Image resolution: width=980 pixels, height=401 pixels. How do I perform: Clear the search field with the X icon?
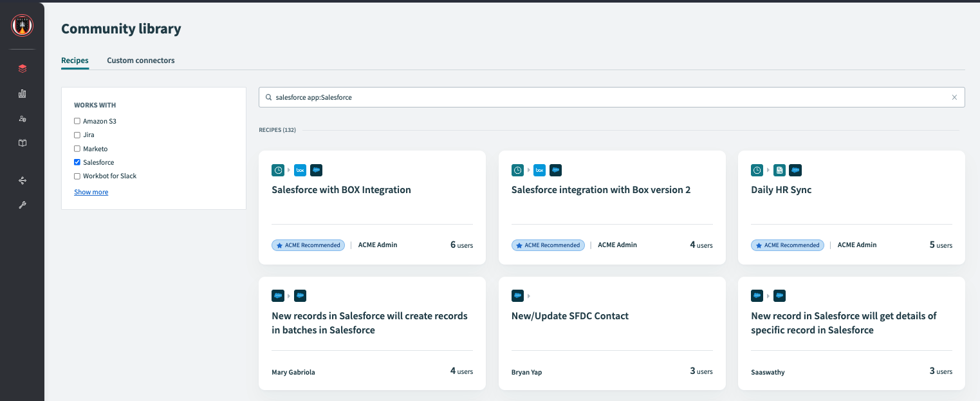click(x=954, y=97)
